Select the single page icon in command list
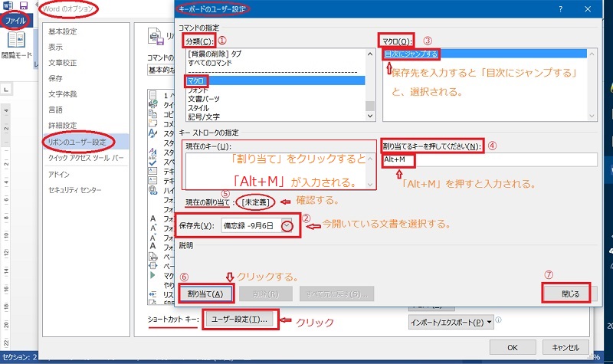The width and height of the screenshot is (613, 364). (x=153, y=95)
